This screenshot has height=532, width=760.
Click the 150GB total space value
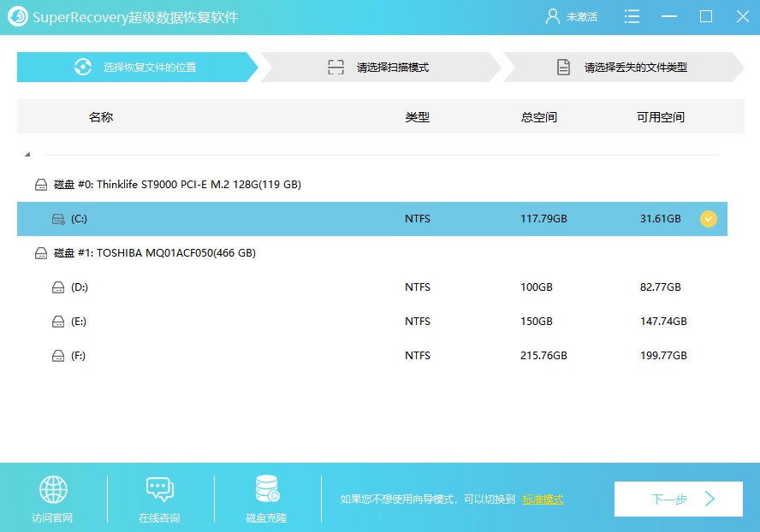(537, 322)
